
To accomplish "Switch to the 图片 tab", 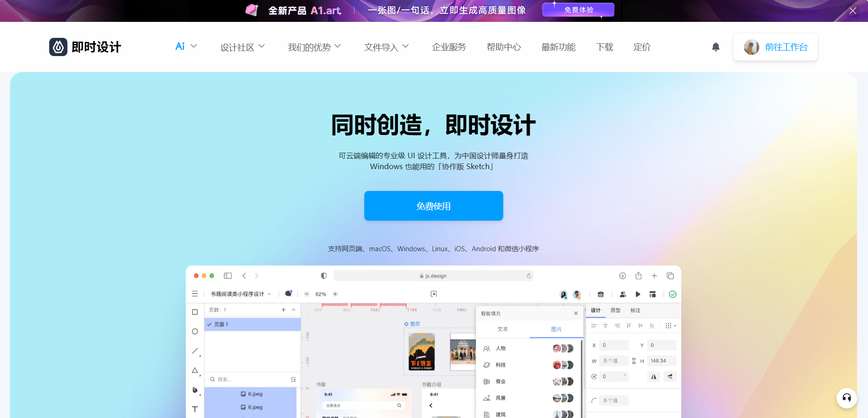I will pyautogui.click(x=556, y=329).
